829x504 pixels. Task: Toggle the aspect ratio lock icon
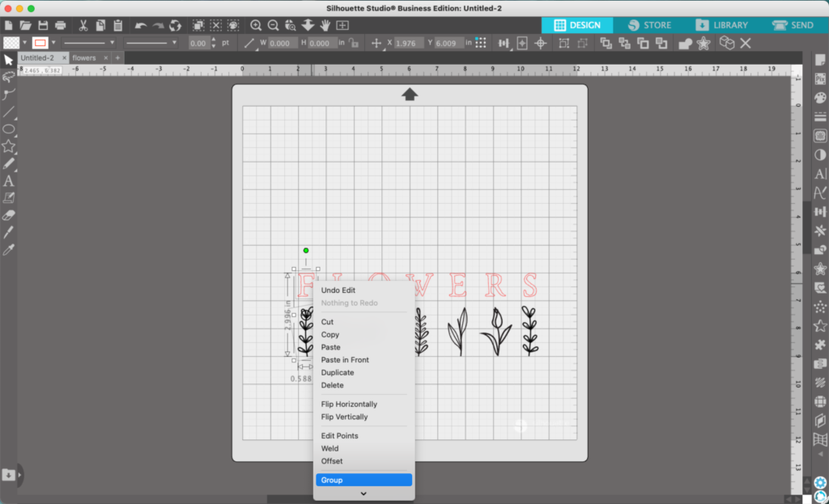(354, 44)
